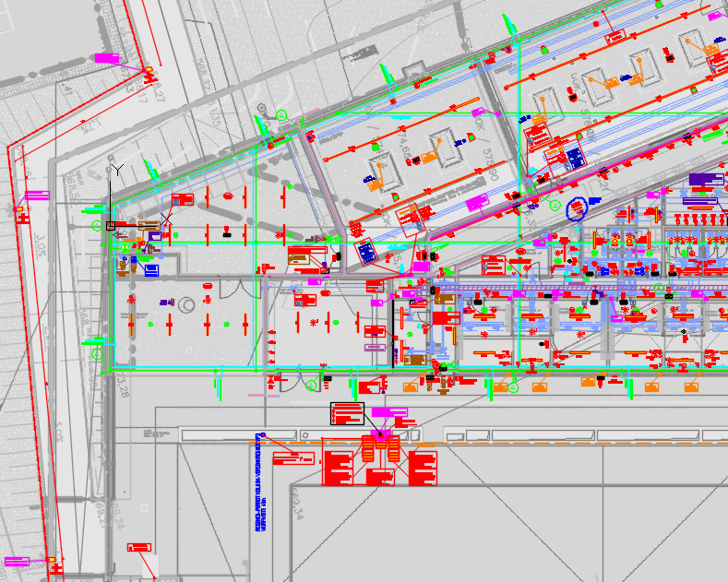Image resolution: width=728 pixels, height=582 pixels.
Task: Select the small red label box at bottom-left
Action: click(139, 548)
